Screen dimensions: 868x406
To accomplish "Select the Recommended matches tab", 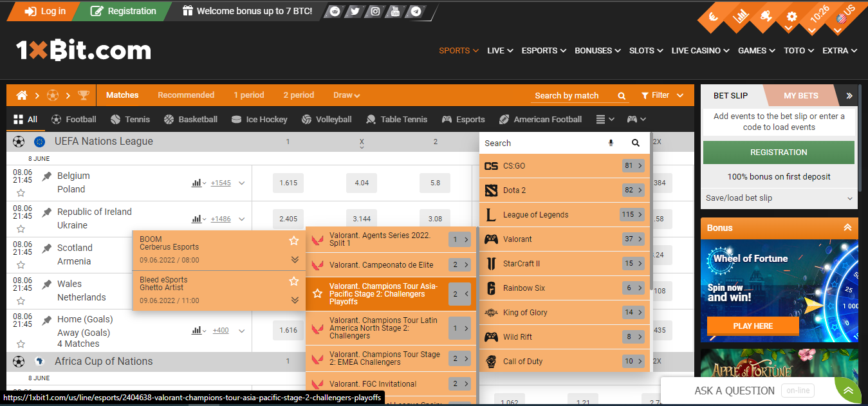I will (186, 95).
